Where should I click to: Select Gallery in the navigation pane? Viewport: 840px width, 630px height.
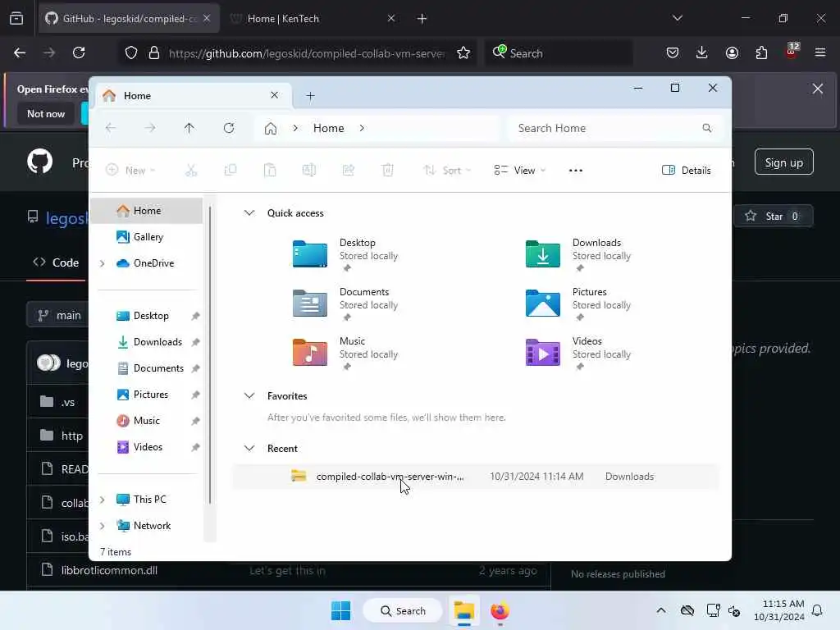point(146,237)
